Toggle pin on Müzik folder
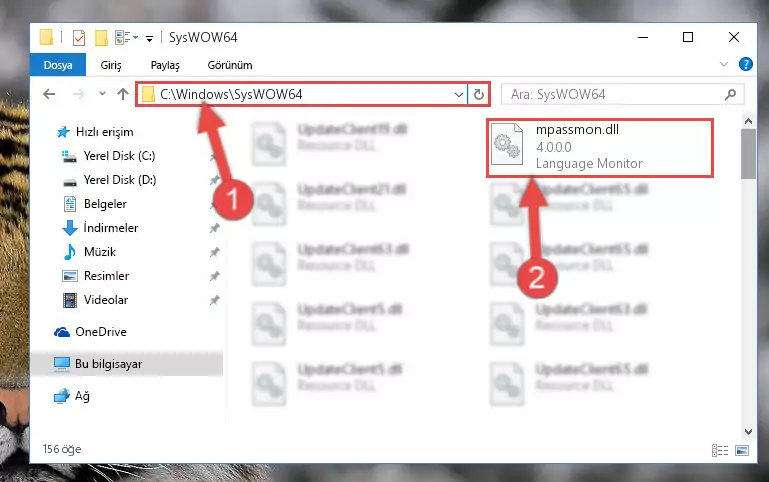The image size is (769, 482). (214, 252)
